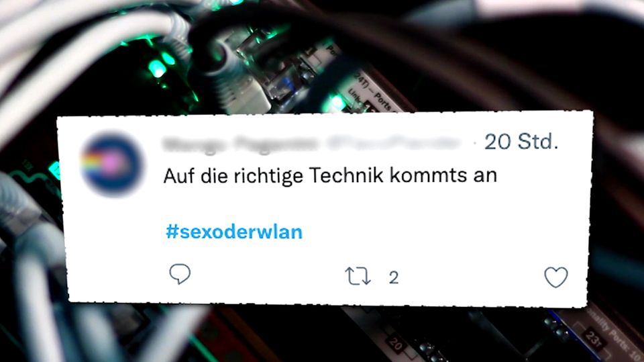Click the word 'Technik' in the tweet
This screenshot has height=362, width=644.
(346, 175)
